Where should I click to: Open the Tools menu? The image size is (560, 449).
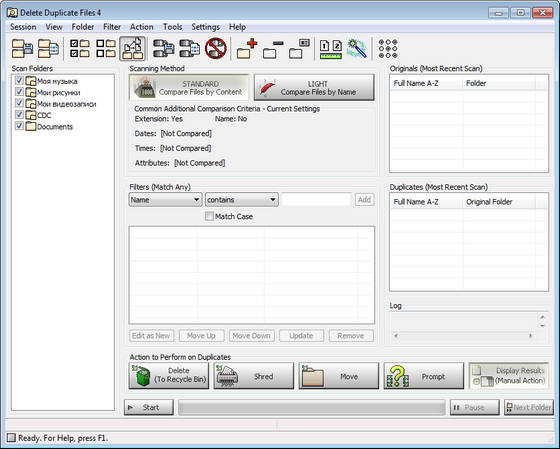(x=172, y=27)
